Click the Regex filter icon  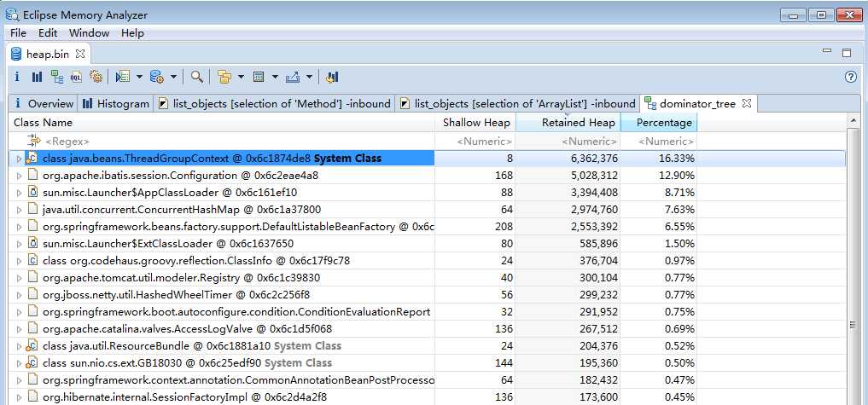[34, 141]
